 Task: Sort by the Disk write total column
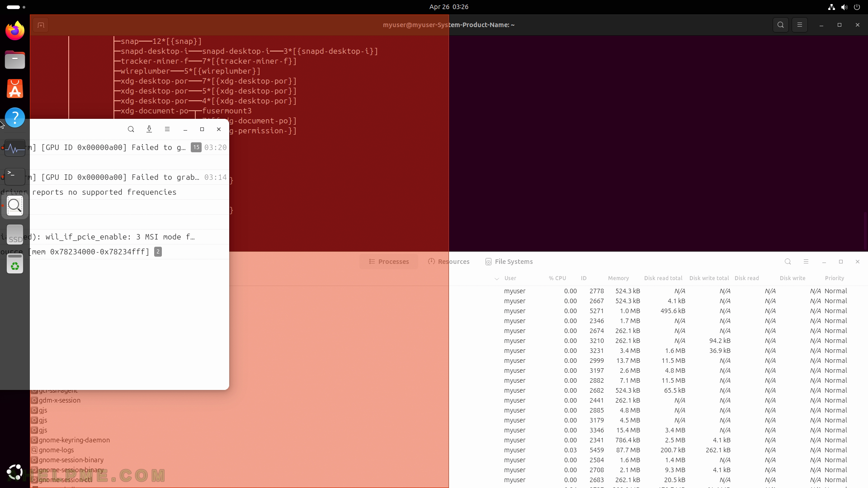(709, 278)
